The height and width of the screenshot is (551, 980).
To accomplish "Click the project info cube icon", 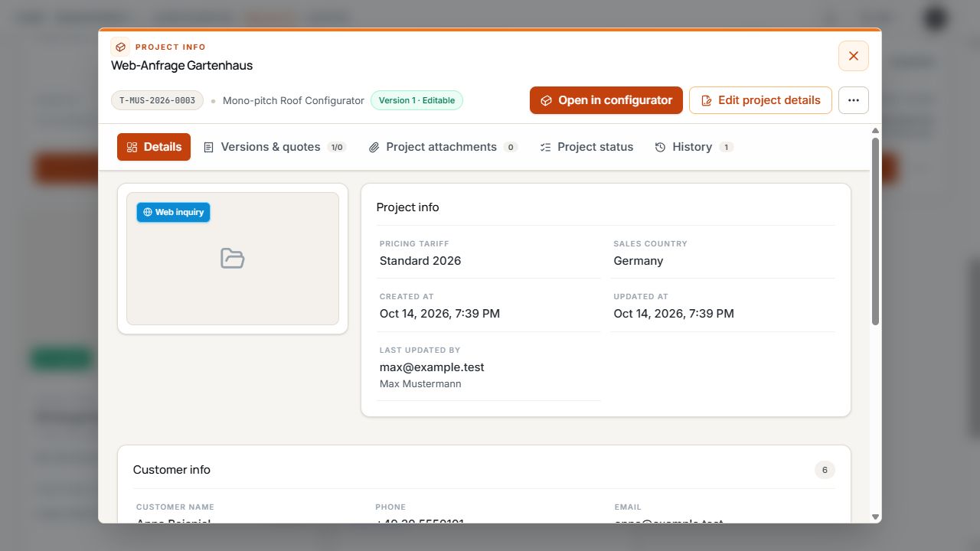I will (120, 47).
